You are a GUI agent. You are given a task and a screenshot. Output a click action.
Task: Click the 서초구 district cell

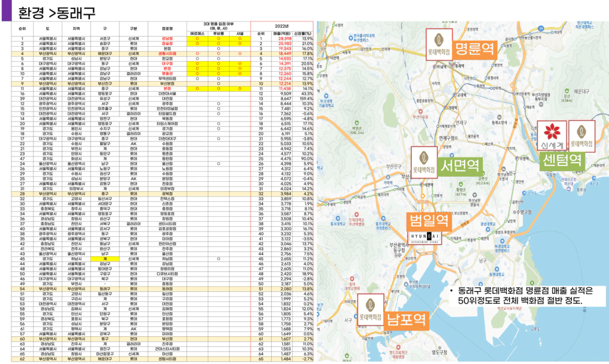(x=104, y=39)
